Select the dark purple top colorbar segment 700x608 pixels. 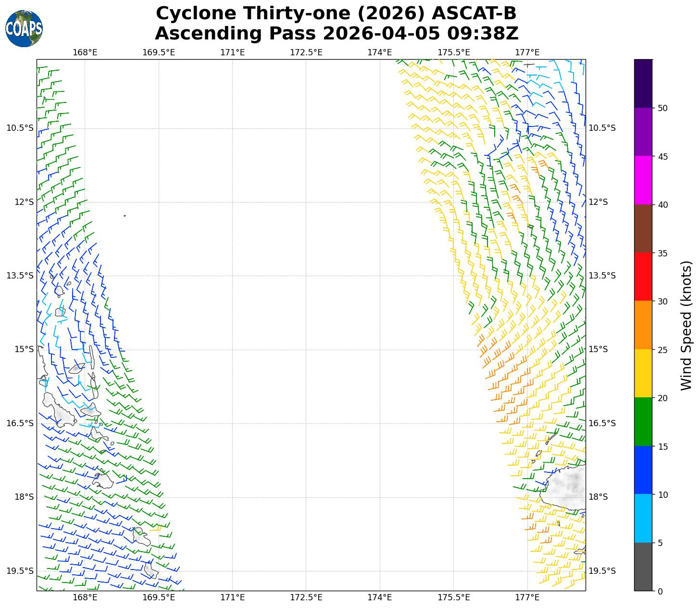point(643,83)
